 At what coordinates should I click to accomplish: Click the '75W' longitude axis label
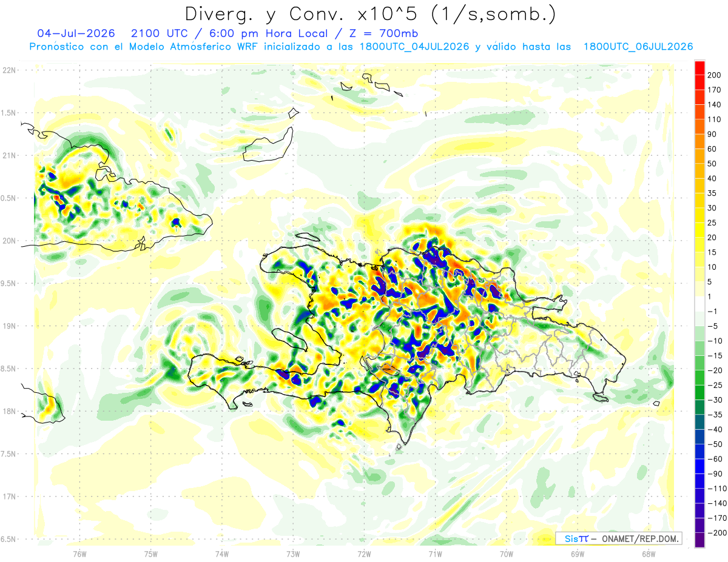[151, 554]
